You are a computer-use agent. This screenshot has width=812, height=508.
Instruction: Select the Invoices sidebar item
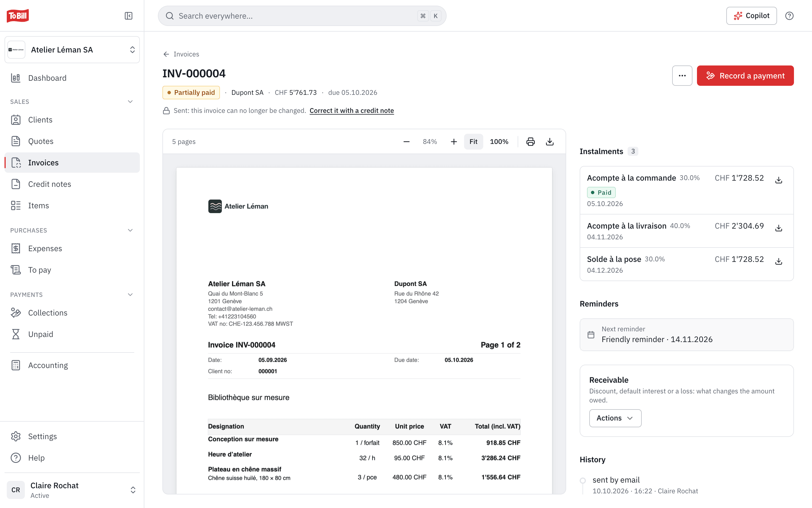click(x=72, y=163)
